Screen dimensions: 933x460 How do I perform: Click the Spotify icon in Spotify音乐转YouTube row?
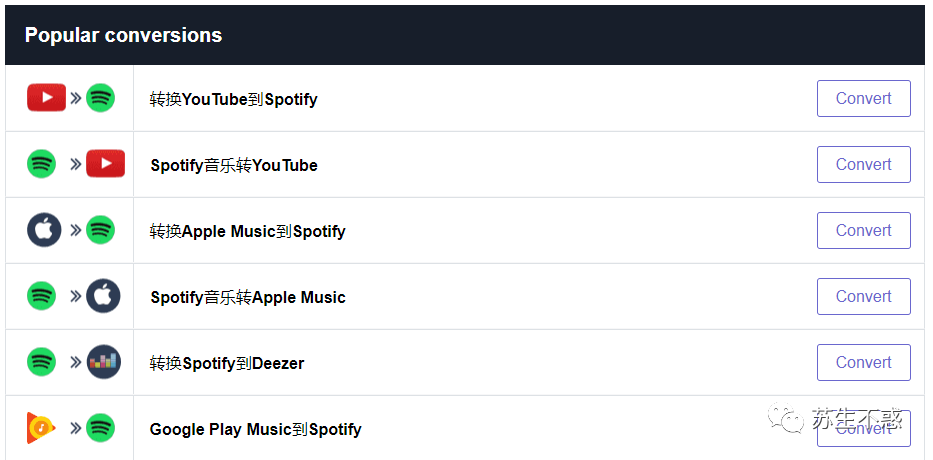tap(41, 163)
